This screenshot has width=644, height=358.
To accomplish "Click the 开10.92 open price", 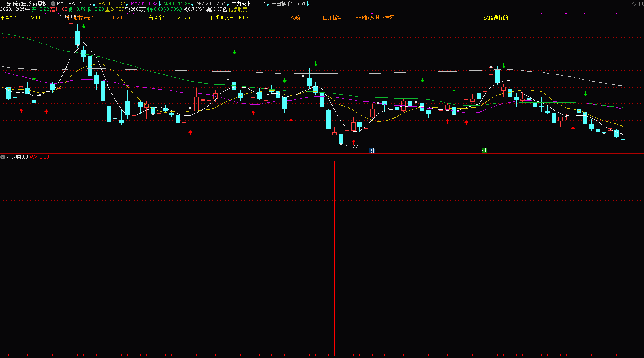I will 41,9.
